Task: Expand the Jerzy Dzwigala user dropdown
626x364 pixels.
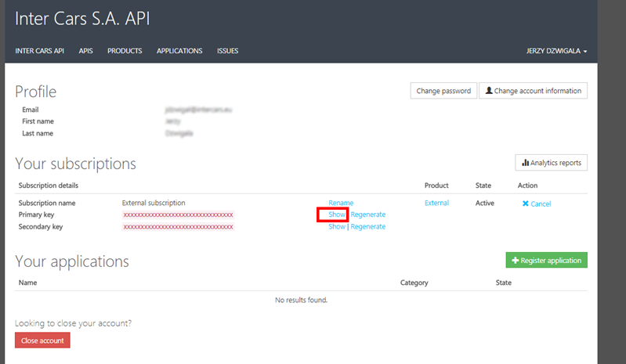Action: click(x=556, y=52)
